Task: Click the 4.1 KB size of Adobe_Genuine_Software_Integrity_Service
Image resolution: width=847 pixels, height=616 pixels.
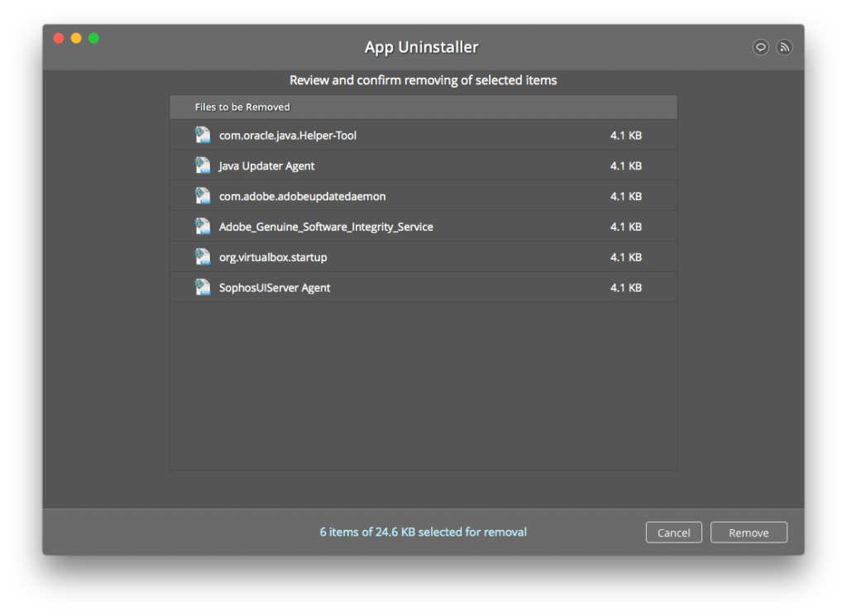Action: pos(626,227)
